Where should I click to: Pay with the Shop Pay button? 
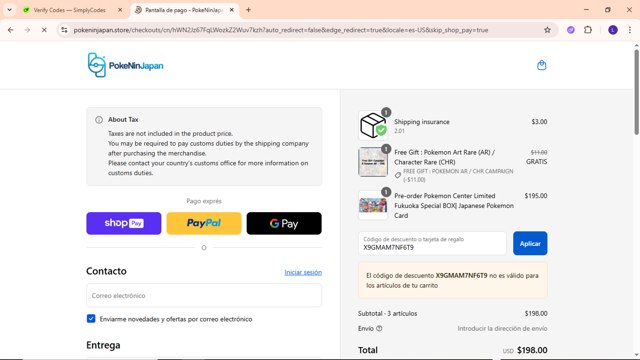(124, 223)
